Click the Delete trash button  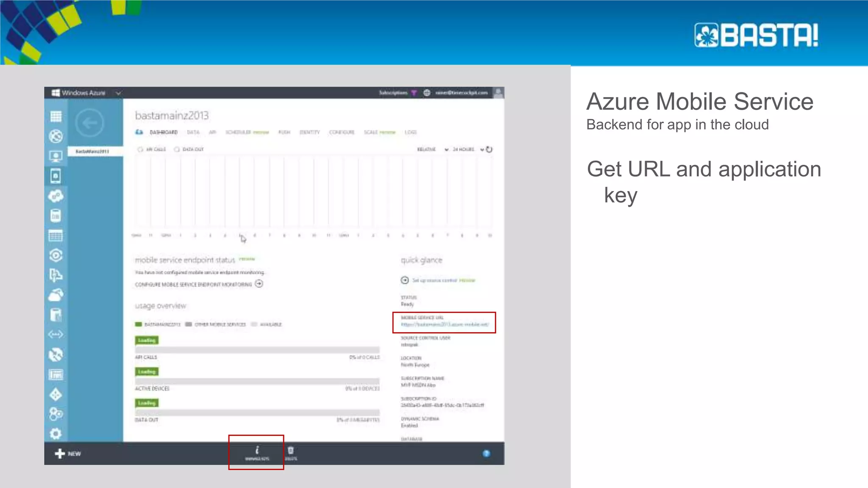291,453
